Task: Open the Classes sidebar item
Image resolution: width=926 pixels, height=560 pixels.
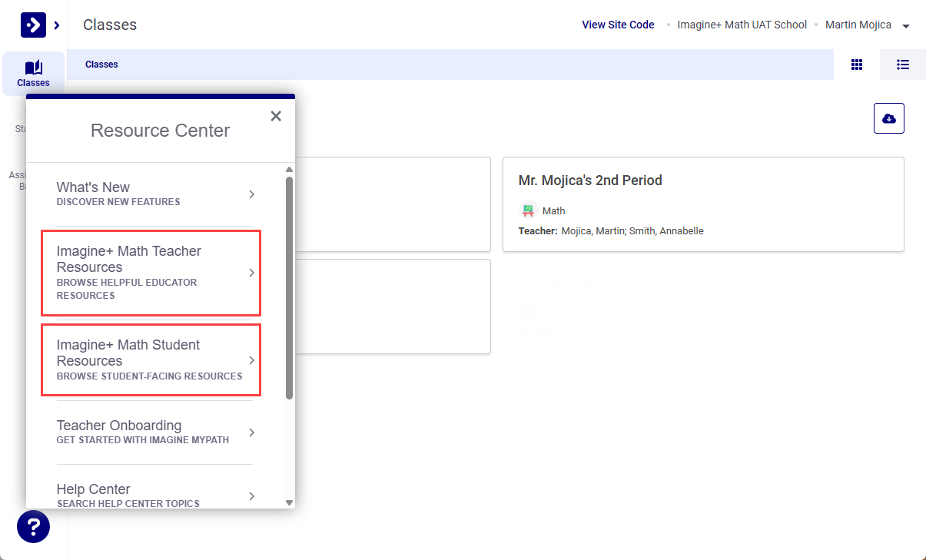Action: pos(33,74)
